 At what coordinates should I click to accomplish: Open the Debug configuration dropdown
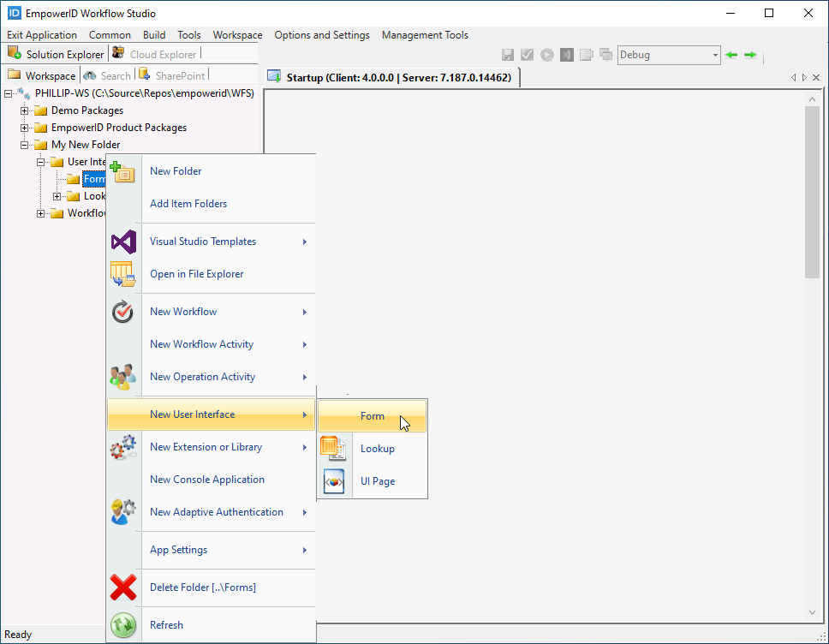click(715, 54)
